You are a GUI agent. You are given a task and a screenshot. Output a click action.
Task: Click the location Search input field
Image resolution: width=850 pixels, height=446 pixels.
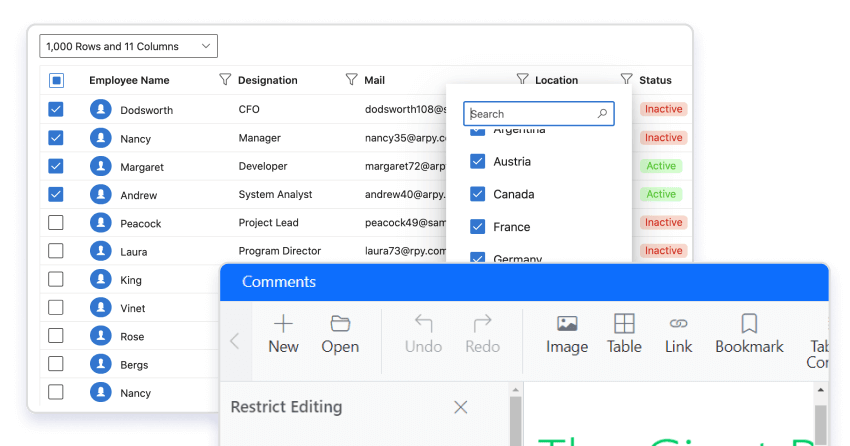[530, 114]
